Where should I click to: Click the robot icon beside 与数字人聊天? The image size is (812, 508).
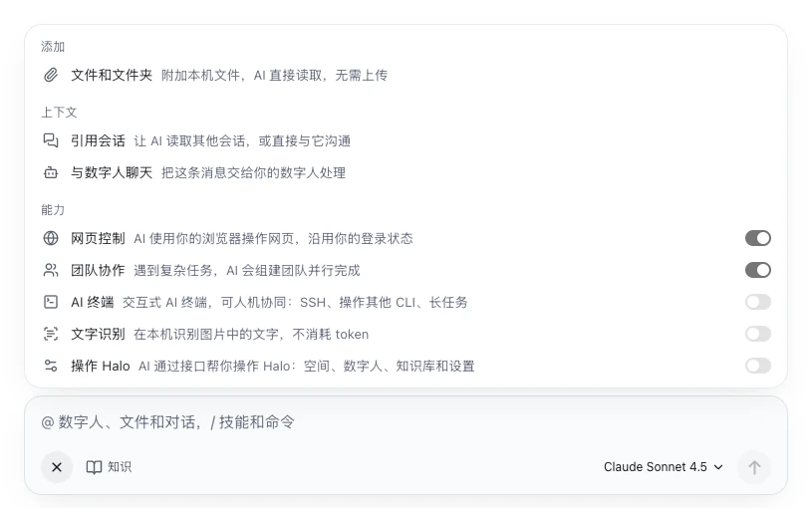click(51, 172)
